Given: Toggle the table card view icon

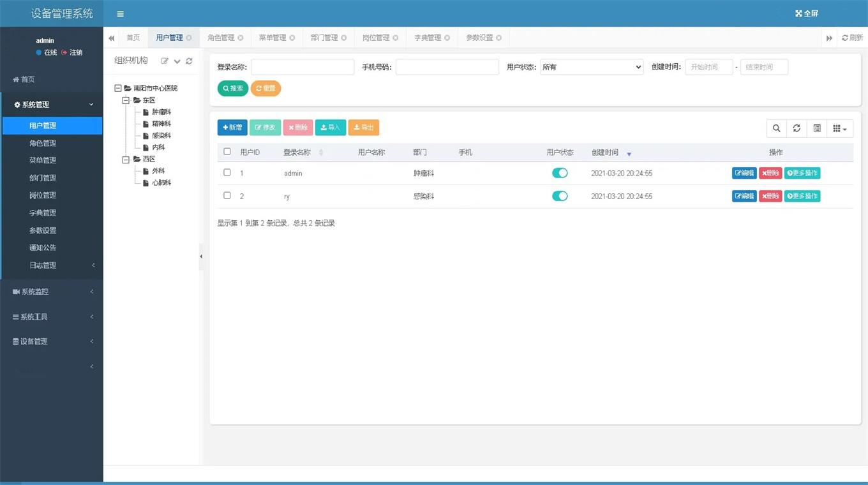Looking at the screenshot, I should pos(817,128).
